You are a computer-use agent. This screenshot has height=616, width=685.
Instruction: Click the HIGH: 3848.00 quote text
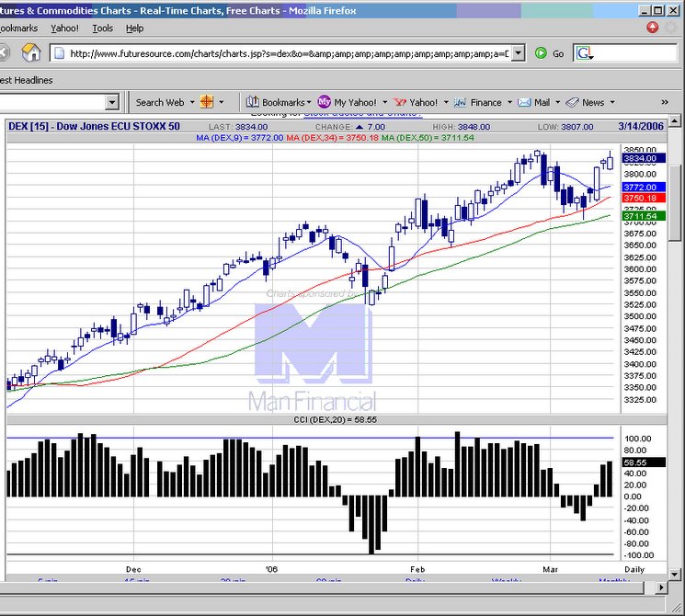click(462, 127)
